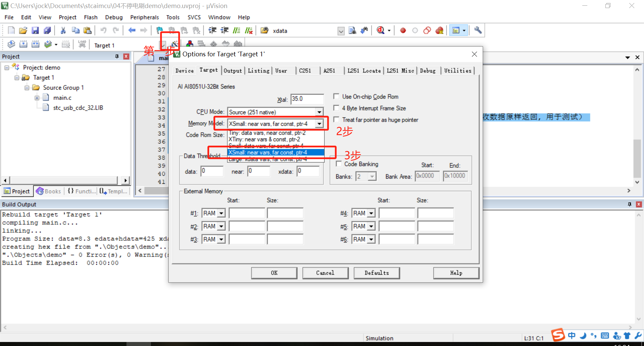Image resolution: width=644 pixels, height=346 pixels.
Task: Indent the selected lines
Action: [x=212, y=31]
